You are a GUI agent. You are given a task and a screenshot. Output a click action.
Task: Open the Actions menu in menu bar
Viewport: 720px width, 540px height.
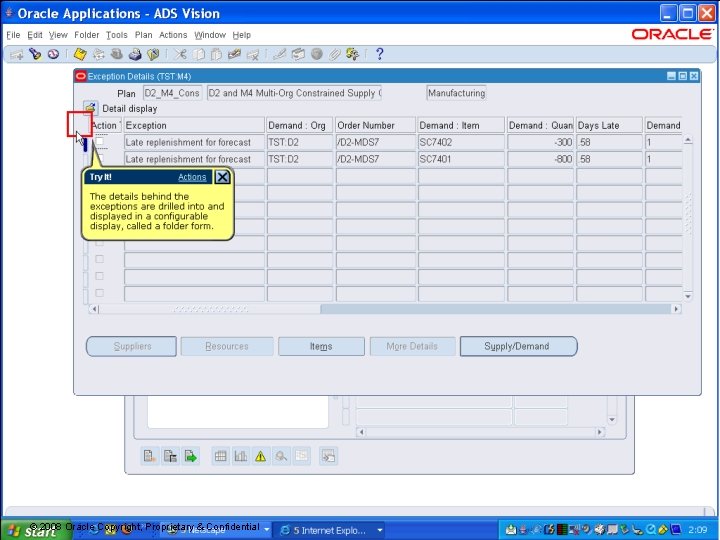pos(173,35)
